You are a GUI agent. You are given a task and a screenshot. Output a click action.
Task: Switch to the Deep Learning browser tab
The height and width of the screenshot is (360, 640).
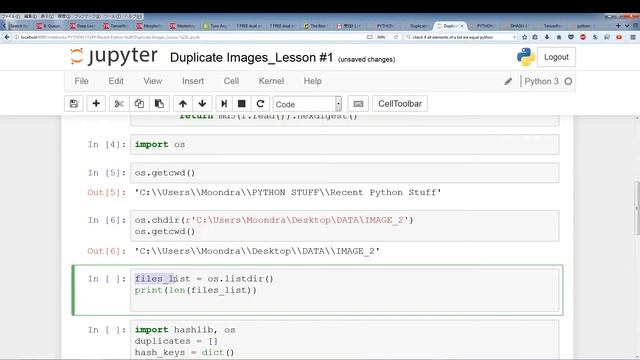point(84,26)
